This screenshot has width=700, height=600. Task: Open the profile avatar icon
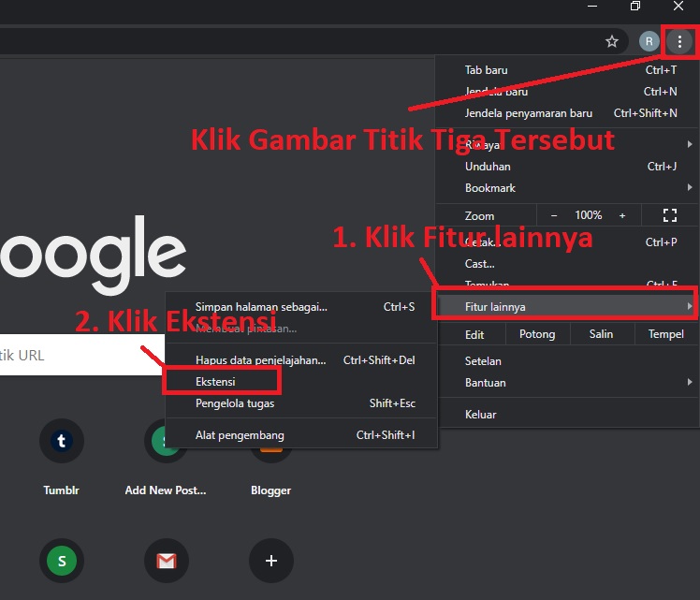tap(649, 41)
